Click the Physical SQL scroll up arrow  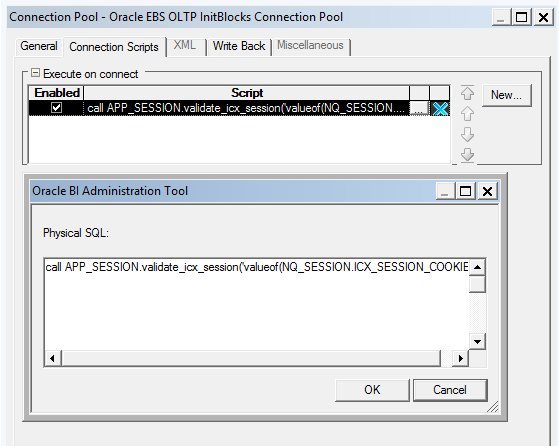tap(477, 267)
